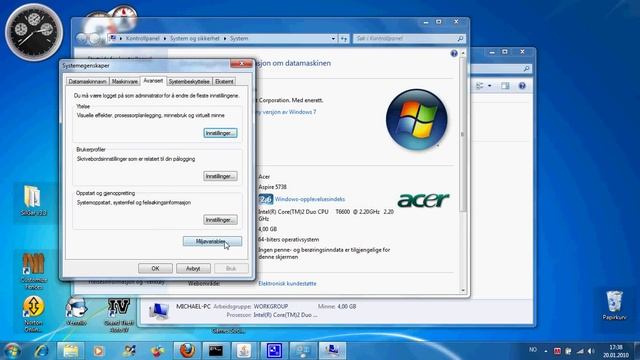Click Kontrollpanel in the address breadcrumb

(x=142, y=38)
